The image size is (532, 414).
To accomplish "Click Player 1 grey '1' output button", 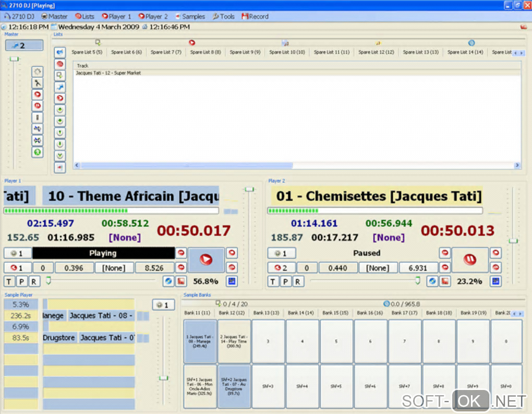I will coord(18,253).
